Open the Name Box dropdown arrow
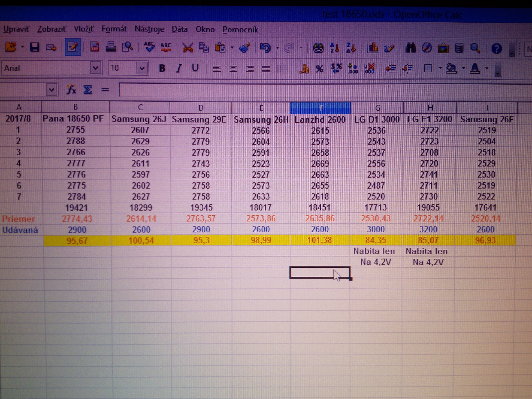This screenshot has width=532, height=399. (51, 90)
